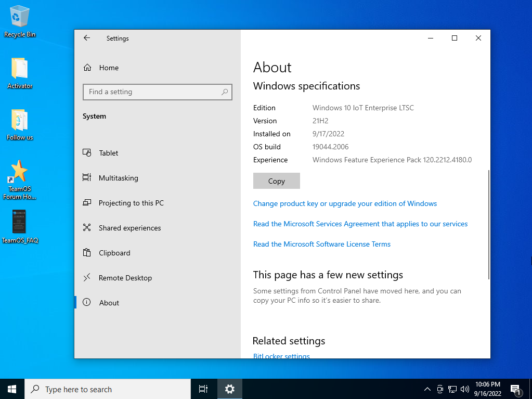This screenshot has height=399, width=532.
Task: Click the Windows specifications heading
Action: coord(306,86)
